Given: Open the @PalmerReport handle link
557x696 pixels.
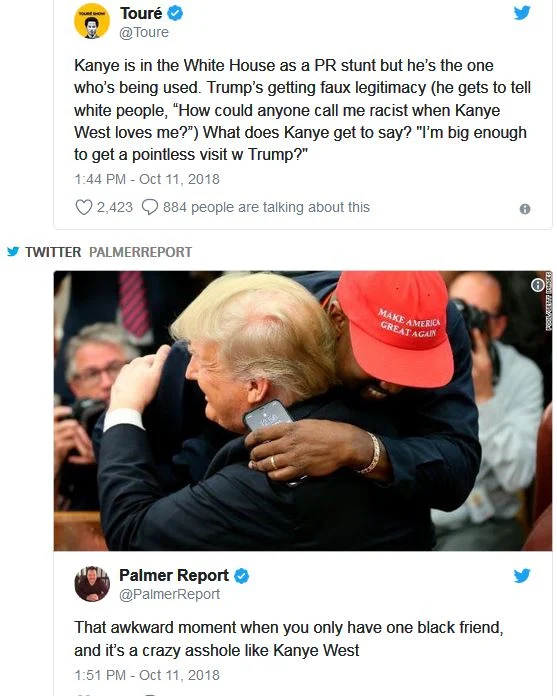Looking at the screenshot, I should (170, 594).
